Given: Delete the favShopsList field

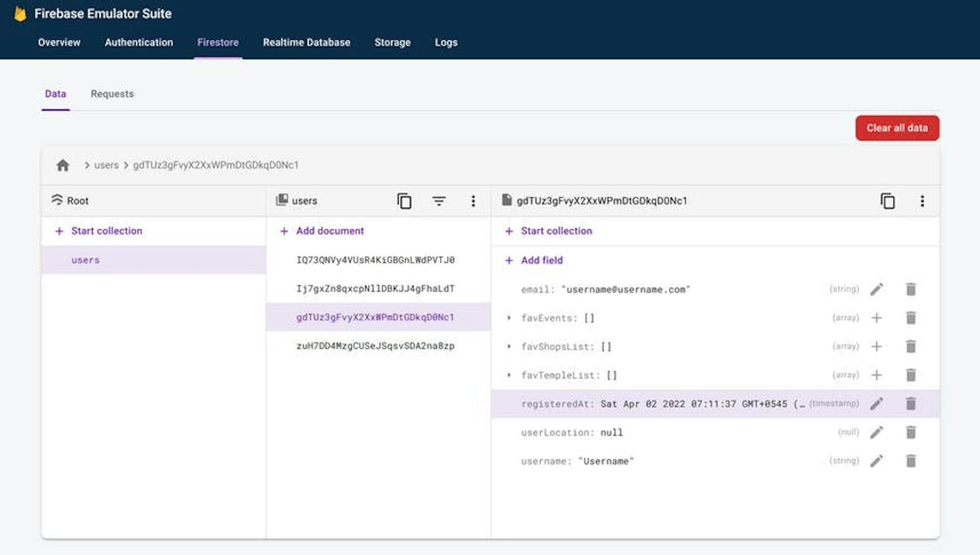Looking at the screenshot, I should click(911, 347).
